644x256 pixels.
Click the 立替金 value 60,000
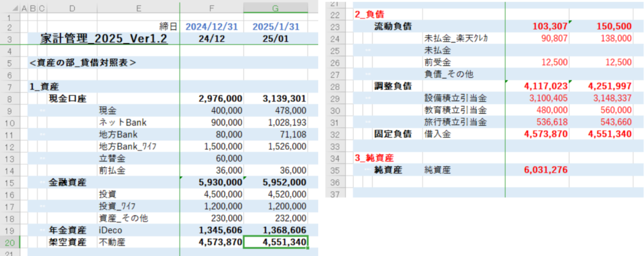(x=211, y=158)
